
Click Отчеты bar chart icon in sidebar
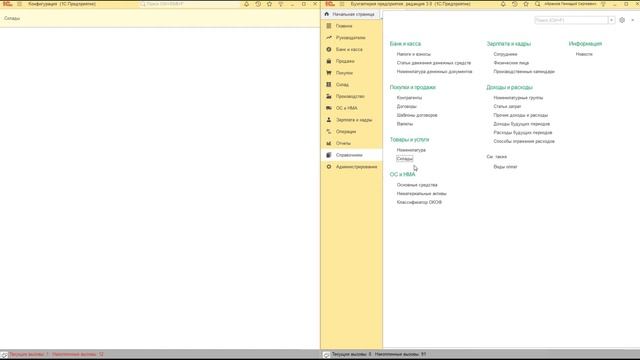coord(329,143)
